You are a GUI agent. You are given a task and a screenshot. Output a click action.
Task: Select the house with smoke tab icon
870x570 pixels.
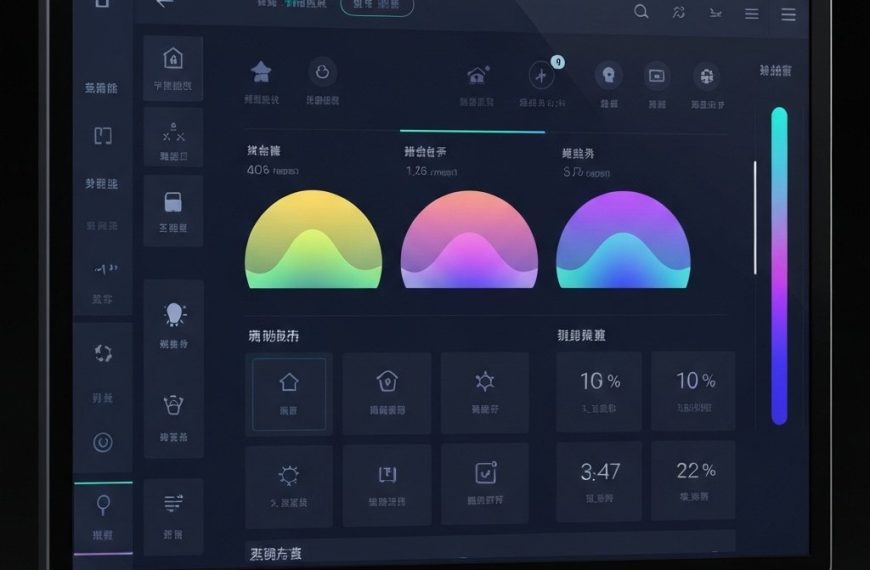pyautogui.click(x=477, y=75)
